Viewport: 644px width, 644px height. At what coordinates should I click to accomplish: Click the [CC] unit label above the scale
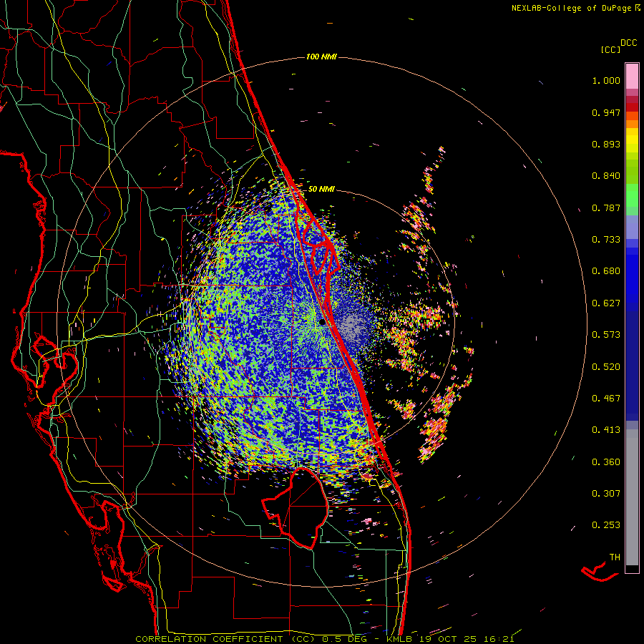(x=611, y=49)
